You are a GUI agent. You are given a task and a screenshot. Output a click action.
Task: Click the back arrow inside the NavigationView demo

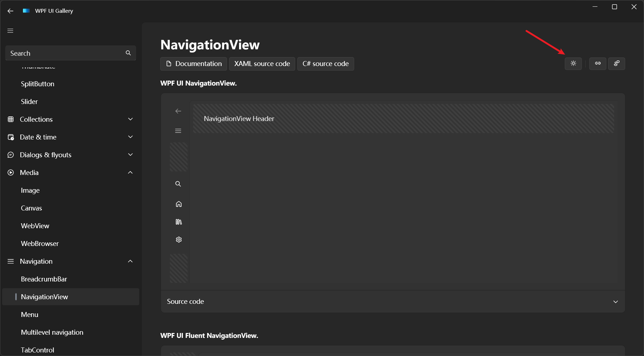point(178,111)
